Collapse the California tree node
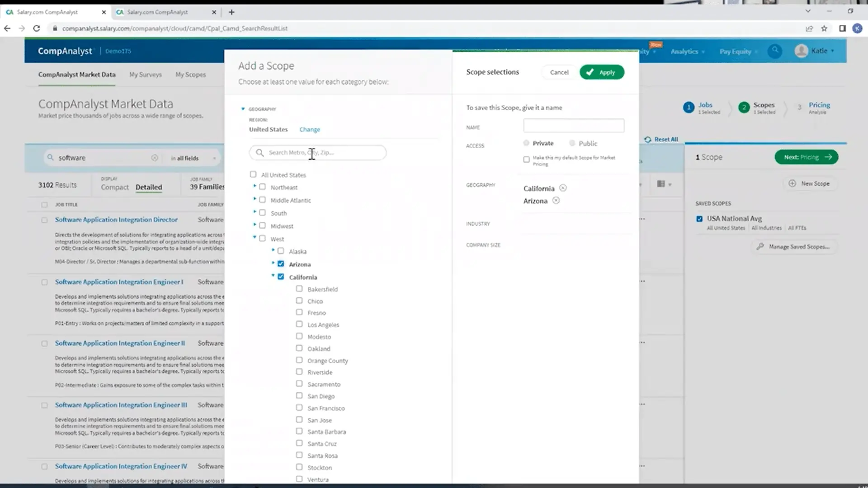 pos(273,276)
